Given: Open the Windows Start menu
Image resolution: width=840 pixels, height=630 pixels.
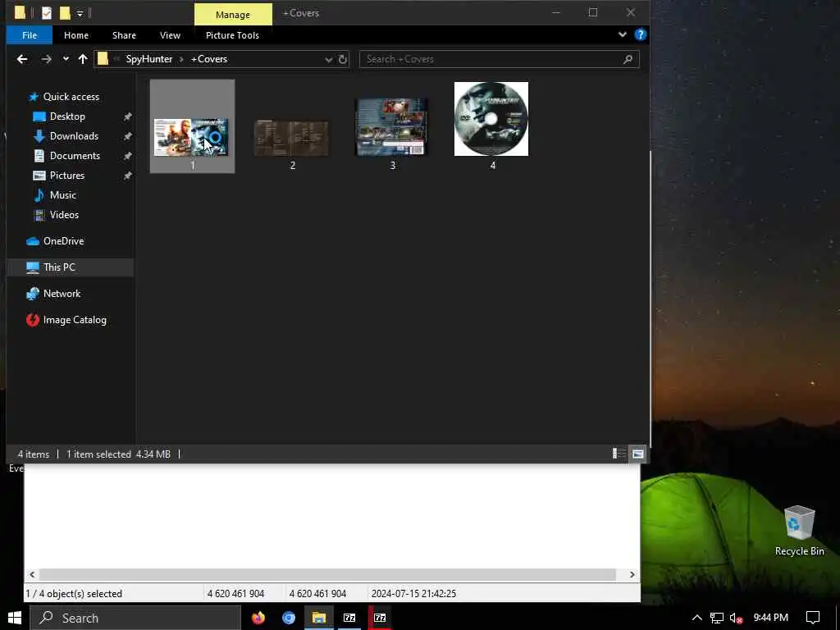Looking at the screenshot, I should tap(15, 618).
